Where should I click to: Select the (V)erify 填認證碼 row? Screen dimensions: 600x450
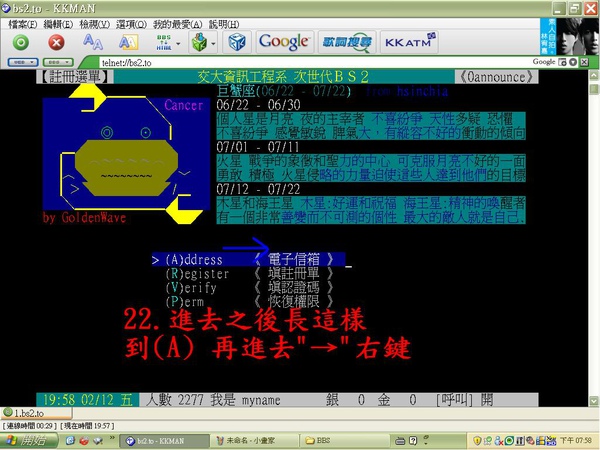coord(248,287)
